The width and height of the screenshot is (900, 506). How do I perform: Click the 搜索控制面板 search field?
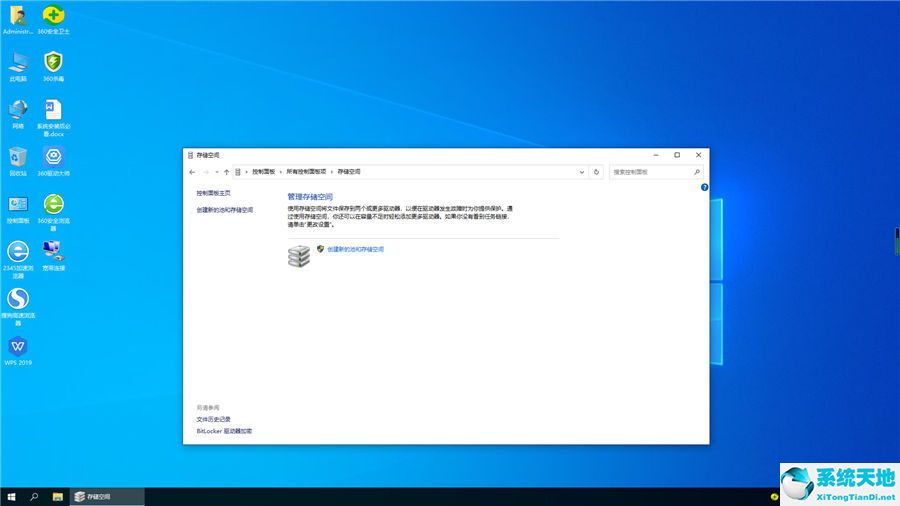click(x=650, y=172)
